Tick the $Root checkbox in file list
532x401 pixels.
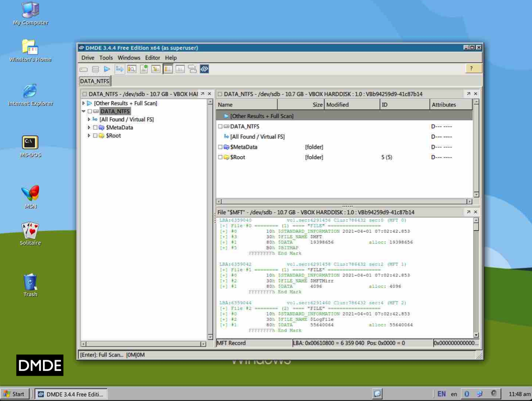pyautogui.click(x=220, y=157)
